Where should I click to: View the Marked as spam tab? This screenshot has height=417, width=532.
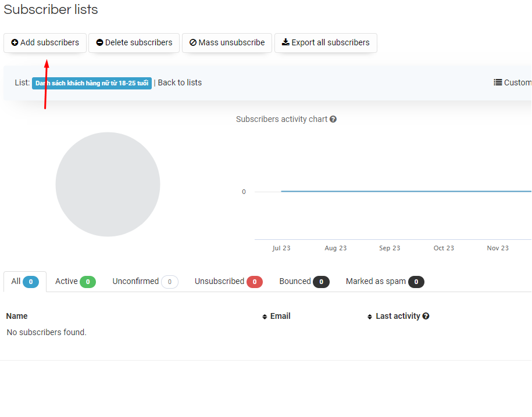pyautogui.click(x=384, y=282)
